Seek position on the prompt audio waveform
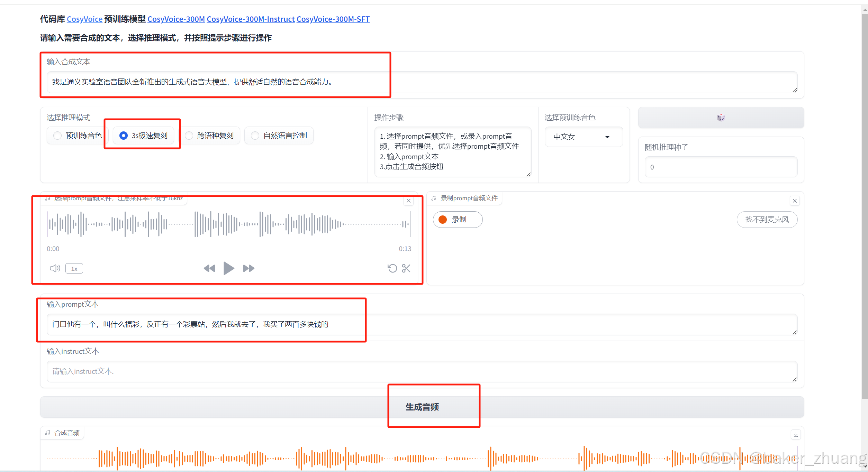868x472 pixels. coord(228,224)
